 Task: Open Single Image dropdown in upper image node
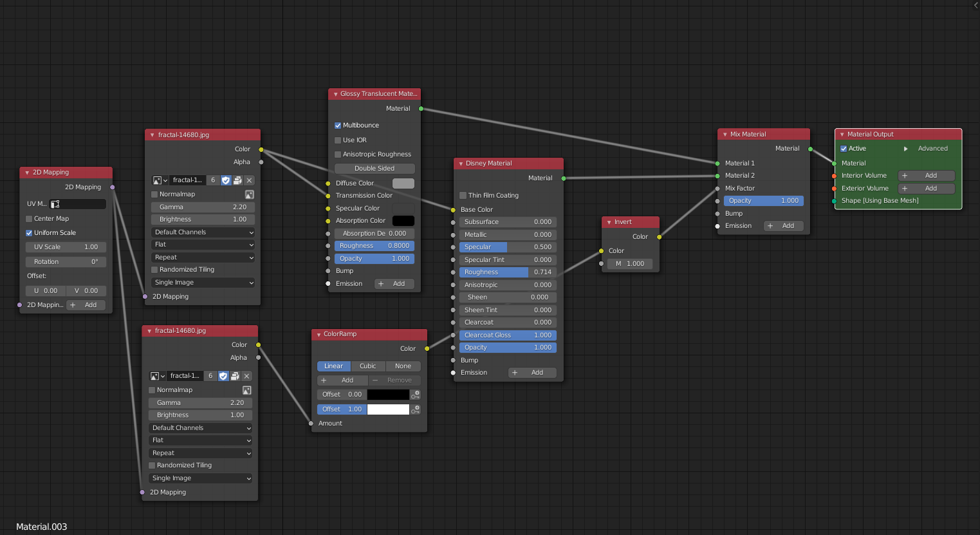click(x=203, y=283)
